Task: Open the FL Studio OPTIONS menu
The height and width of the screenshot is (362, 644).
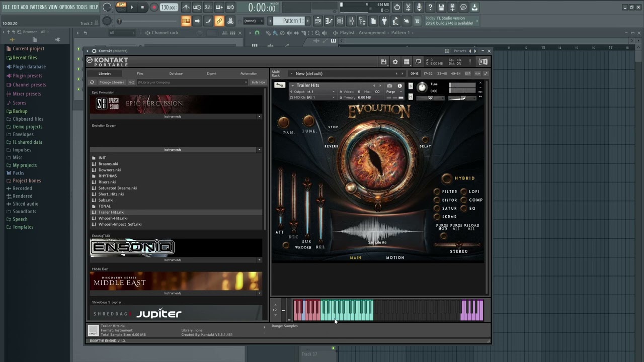Action: coord(67,7)
